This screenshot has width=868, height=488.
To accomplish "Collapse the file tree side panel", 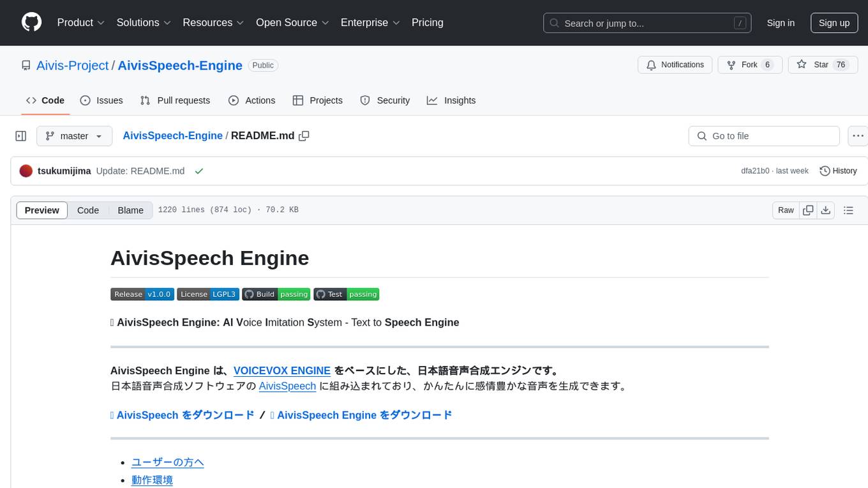I will click(x=20, y=136).
